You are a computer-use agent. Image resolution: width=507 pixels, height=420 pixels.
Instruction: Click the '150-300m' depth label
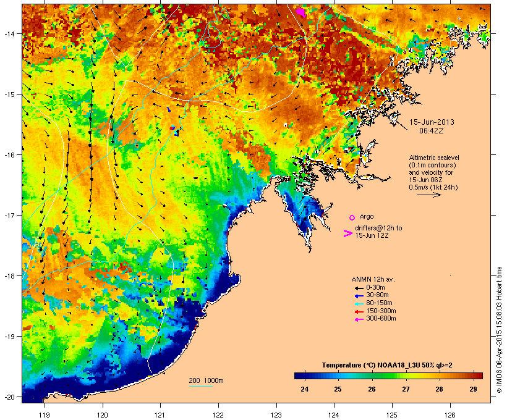[381, 311]
